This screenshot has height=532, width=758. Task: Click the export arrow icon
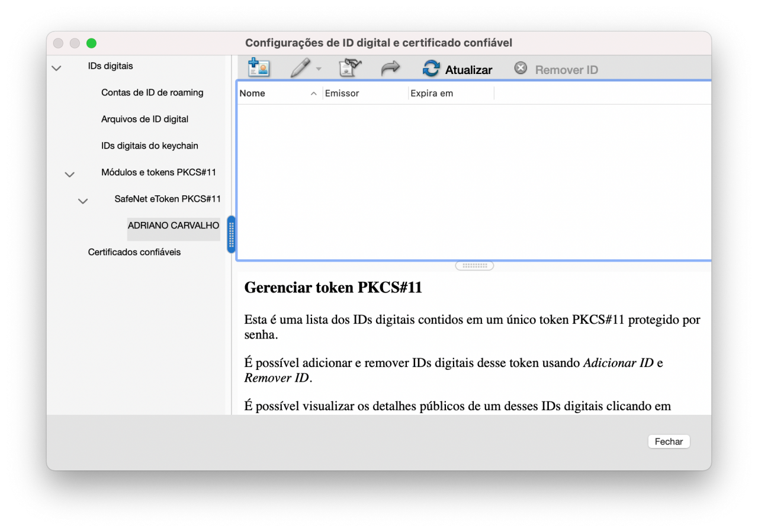(x=390, y=69)
